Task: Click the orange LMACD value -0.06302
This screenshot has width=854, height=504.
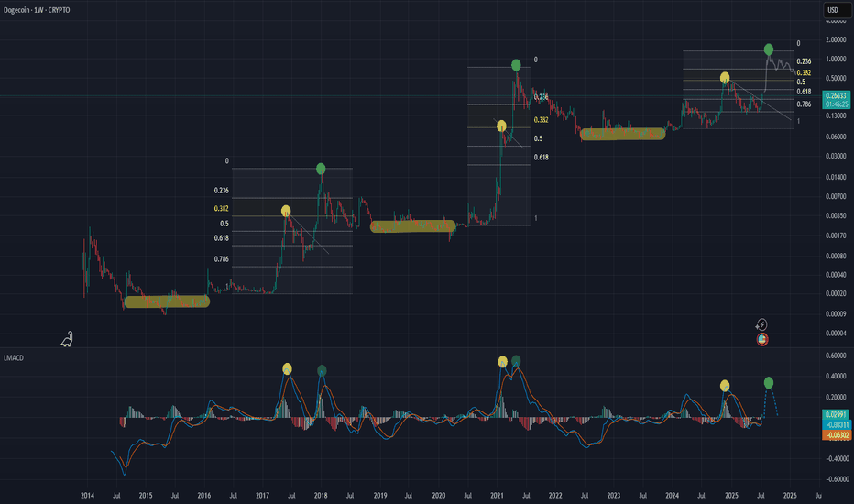Action: 836,434
